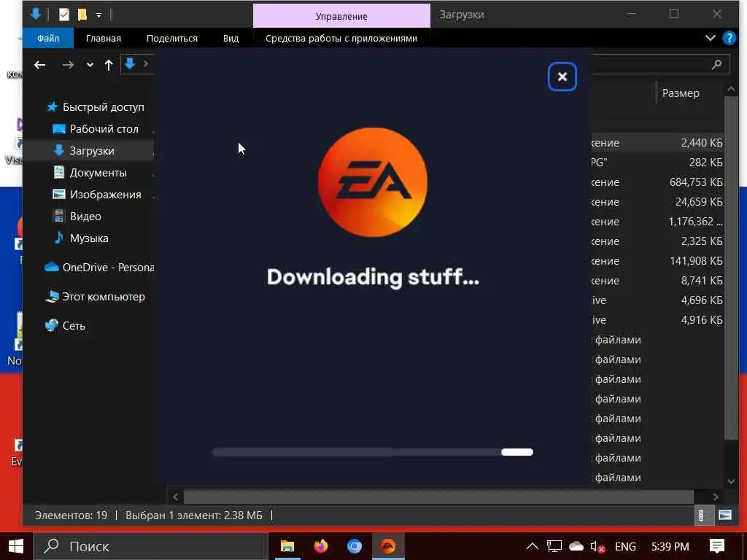Open Видео folder in sidebar
This screenshot has height=560, width=747.
[x=85, y=217]
